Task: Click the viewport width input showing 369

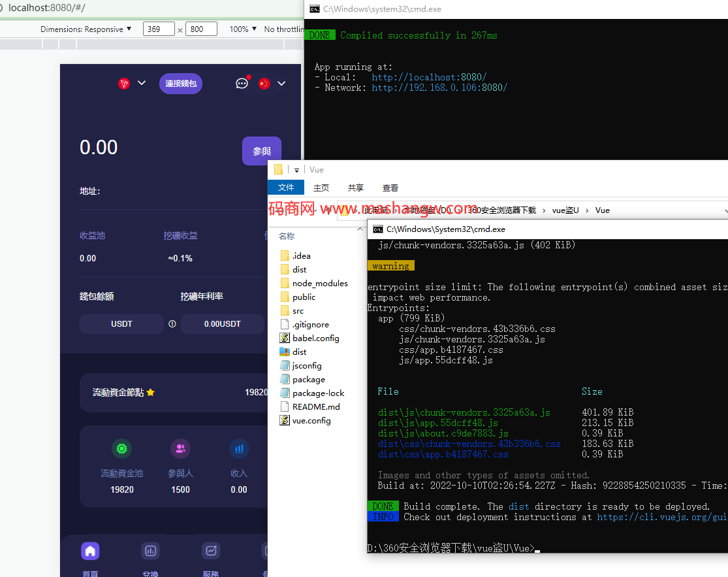Action: point(159,29)
